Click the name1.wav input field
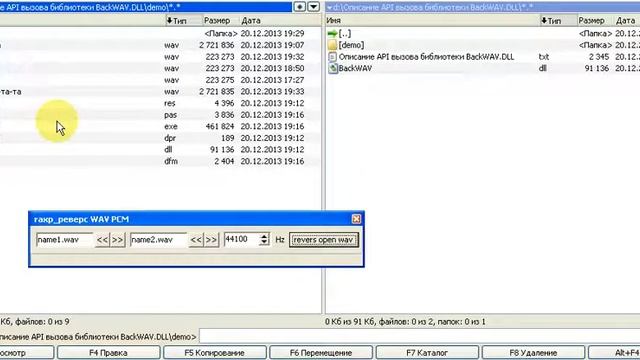The image size is (640, 360). [x=64, y=240]
